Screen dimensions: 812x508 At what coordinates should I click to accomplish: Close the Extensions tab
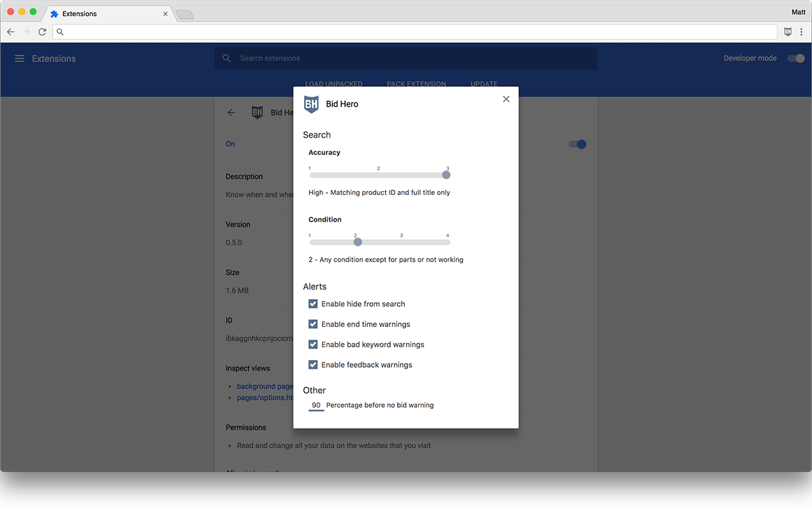click(166, 13)
